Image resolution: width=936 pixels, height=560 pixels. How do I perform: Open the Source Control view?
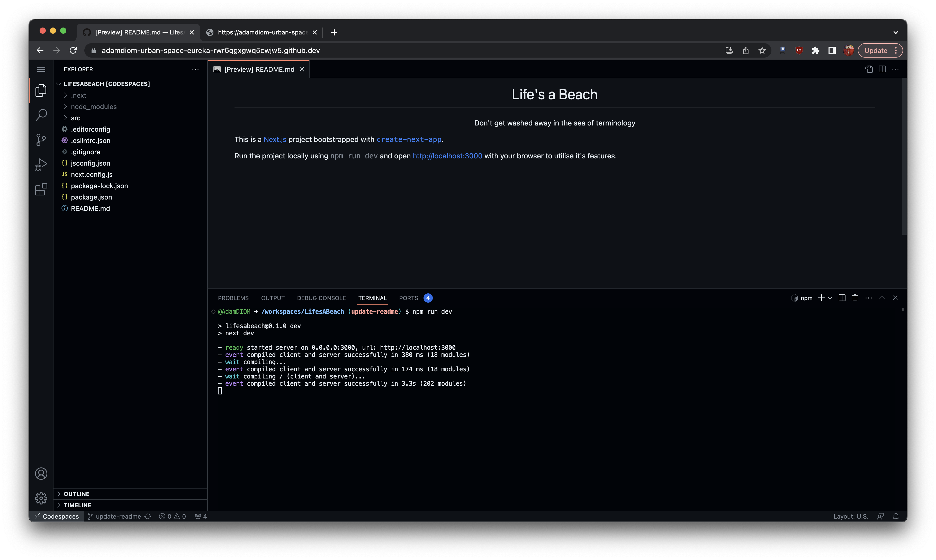pyautogui.click(x=41, y=140)
